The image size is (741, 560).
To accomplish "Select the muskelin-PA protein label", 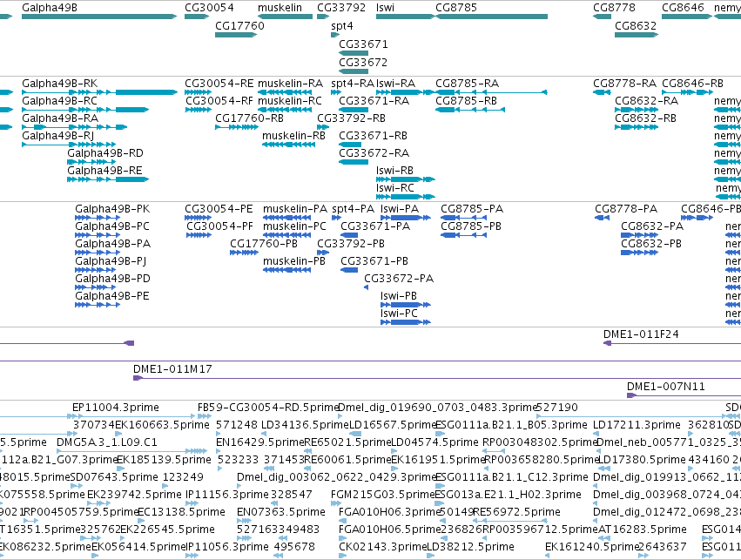I will [295, 209].
